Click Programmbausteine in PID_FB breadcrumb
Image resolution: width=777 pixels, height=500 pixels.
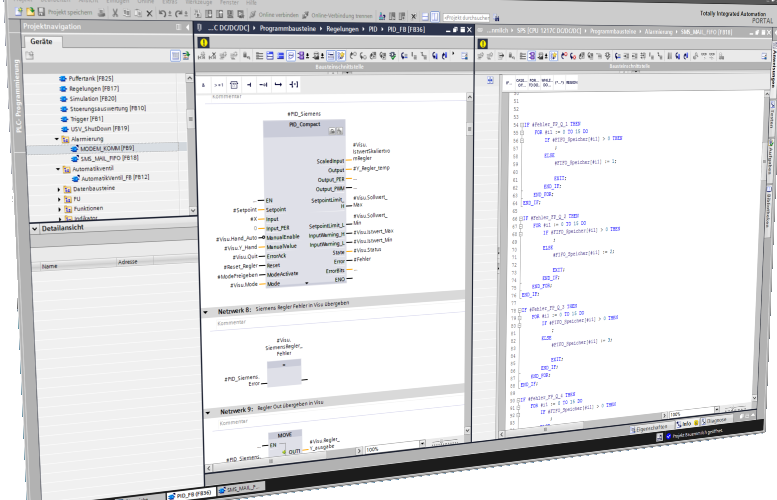pyautogui.click(x=287, y=29)
